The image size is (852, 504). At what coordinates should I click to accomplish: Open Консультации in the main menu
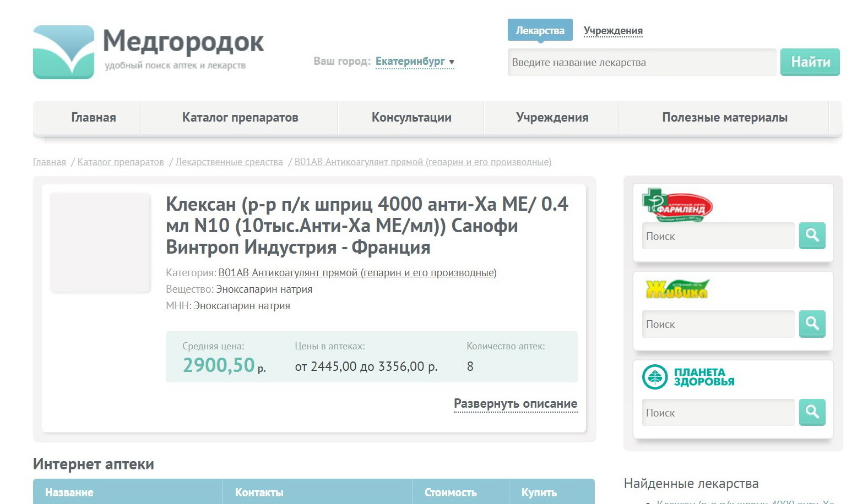[411, 118]
